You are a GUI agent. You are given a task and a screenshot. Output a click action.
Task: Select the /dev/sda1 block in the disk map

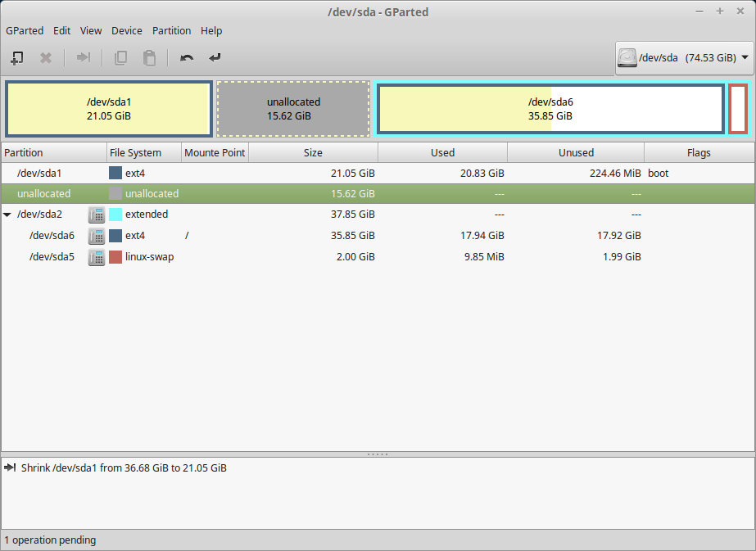click(x=109, y=109)
